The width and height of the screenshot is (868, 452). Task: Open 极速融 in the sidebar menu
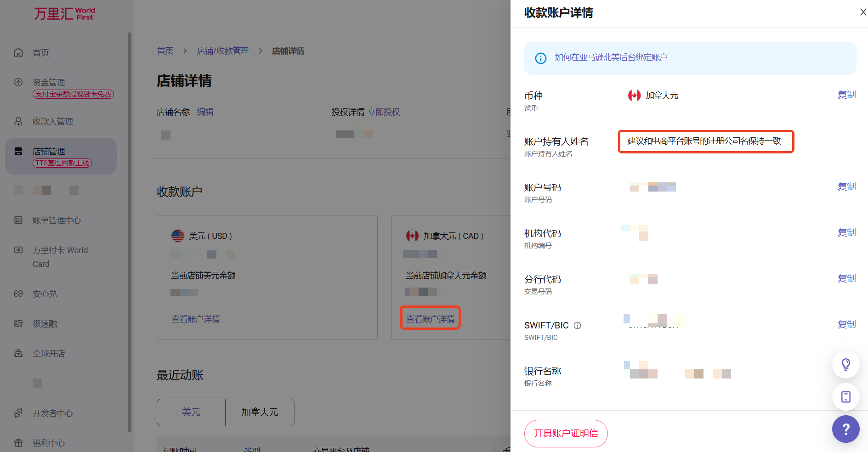45,323
